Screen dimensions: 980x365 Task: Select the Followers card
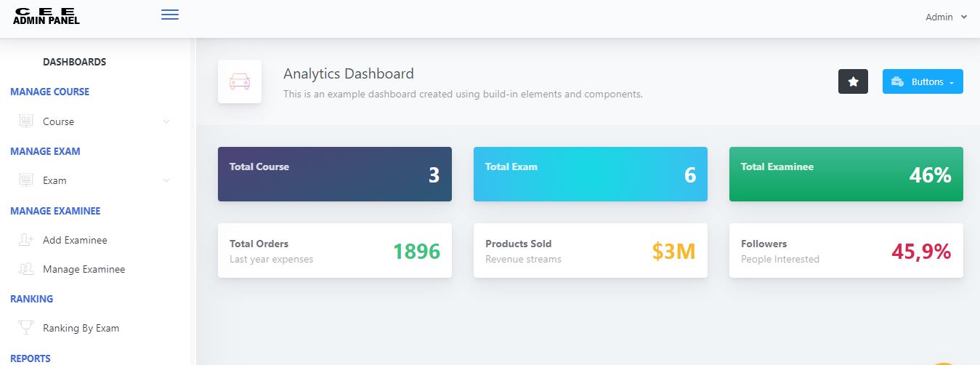[846, 250]
